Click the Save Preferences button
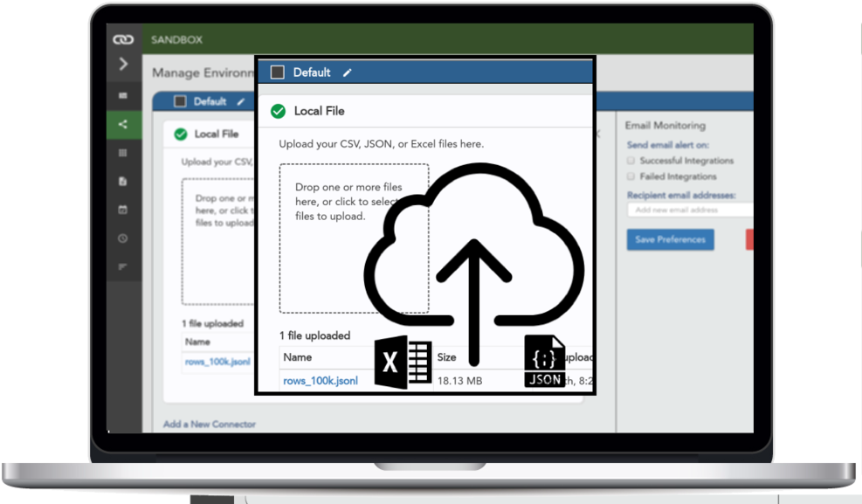The image size is (862, 504). (x=670, y=239)
